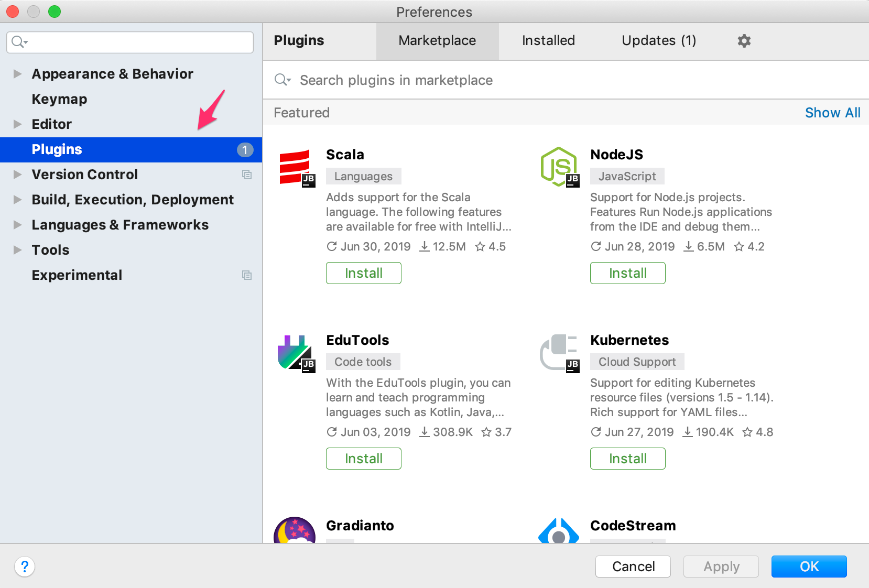The image size is (869, 588).
Task: Click the EduTools plugin logo icon
Action: coord(296,354)
